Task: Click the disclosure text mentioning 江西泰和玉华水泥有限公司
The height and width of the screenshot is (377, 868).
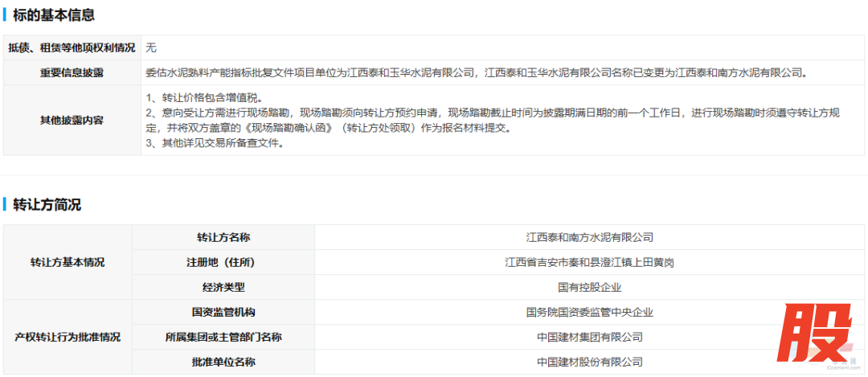Action: point(476,72)
